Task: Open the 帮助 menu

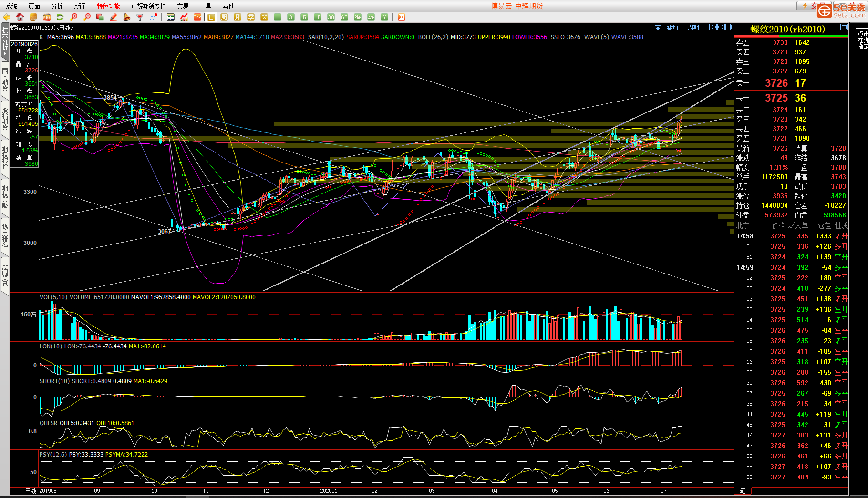Action: pyautogui.click(x=229, y=6)
